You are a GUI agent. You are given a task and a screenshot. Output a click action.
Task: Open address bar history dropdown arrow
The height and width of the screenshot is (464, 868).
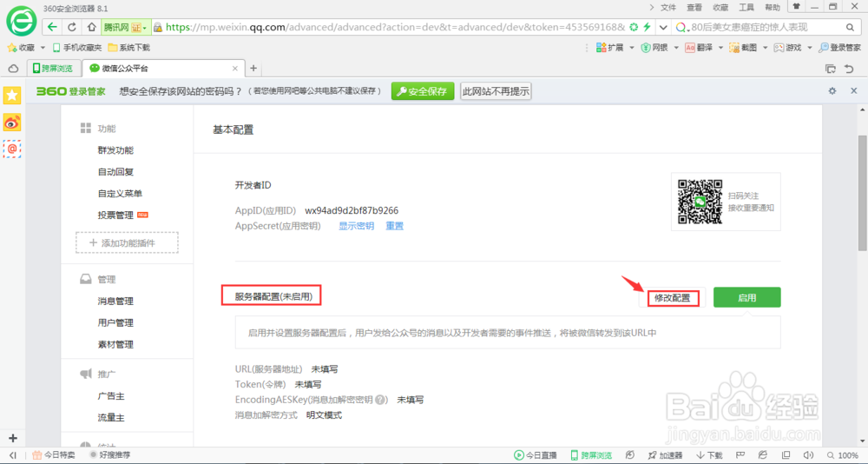coord(663,27)
